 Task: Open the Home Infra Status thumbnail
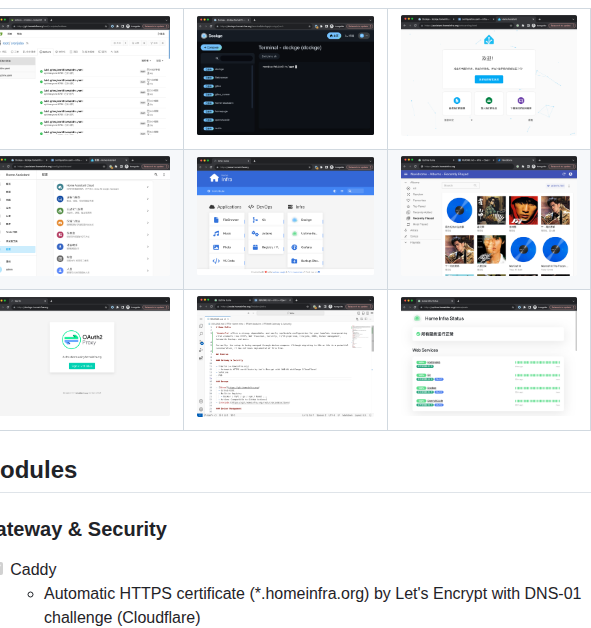(488, 356)
